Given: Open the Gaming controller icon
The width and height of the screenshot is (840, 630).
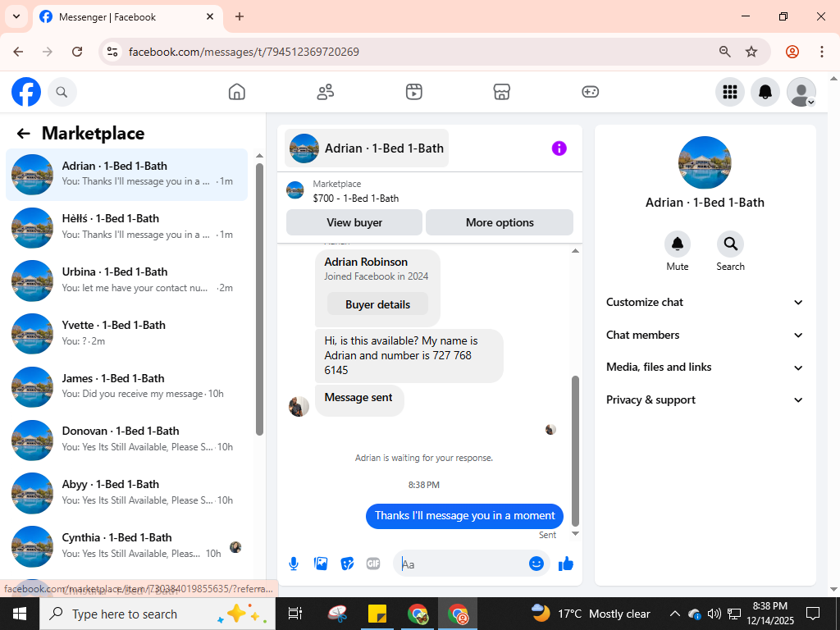Looking at the screenshot, I should coord(590,92).
